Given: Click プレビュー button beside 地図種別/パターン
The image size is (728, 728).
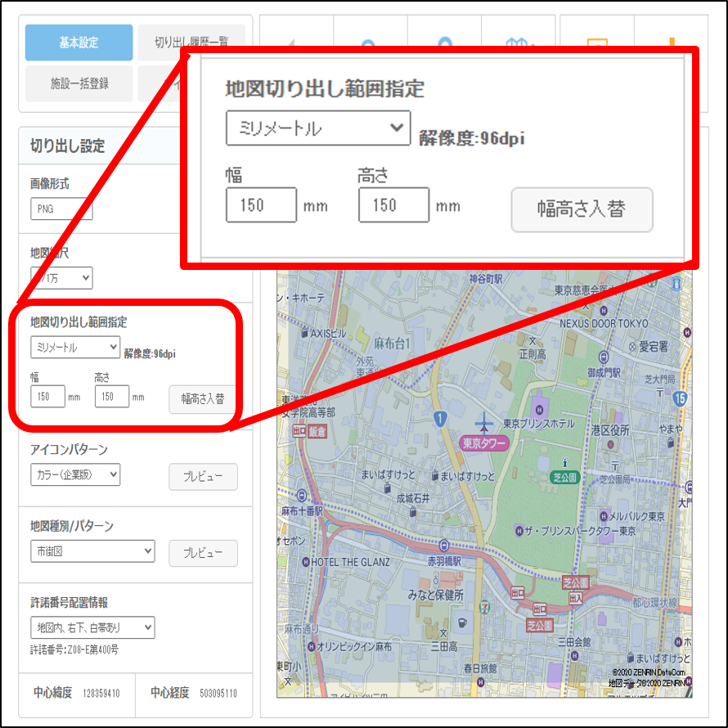Looking at the screenshot, I should 203,553.
